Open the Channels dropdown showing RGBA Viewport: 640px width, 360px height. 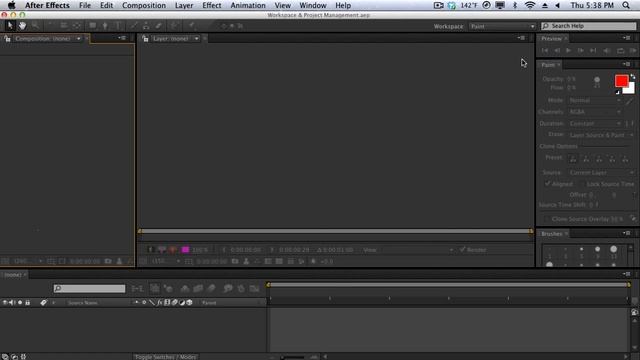coord(594,112)
